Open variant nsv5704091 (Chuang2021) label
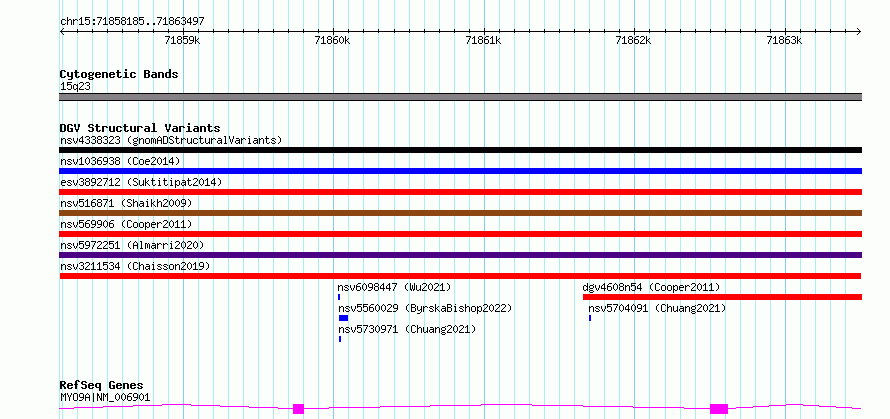890x419 pixels. pos(657,308)
